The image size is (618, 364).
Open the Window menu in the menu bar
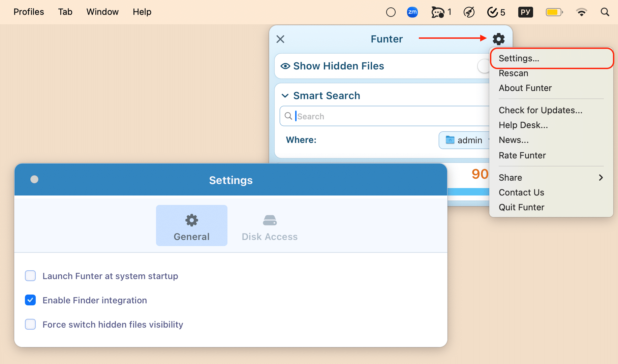click(102, 12)
